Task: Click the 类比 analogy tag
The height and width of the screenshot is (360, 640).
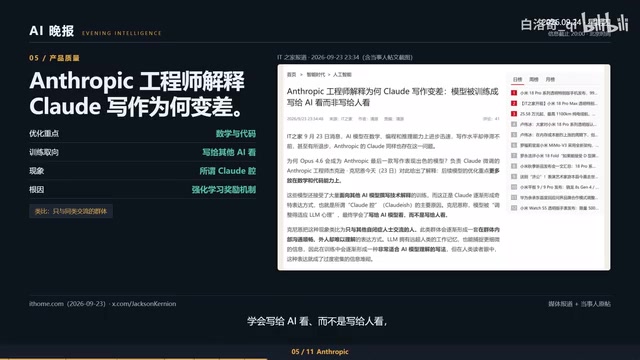Action: pos(71,211)
